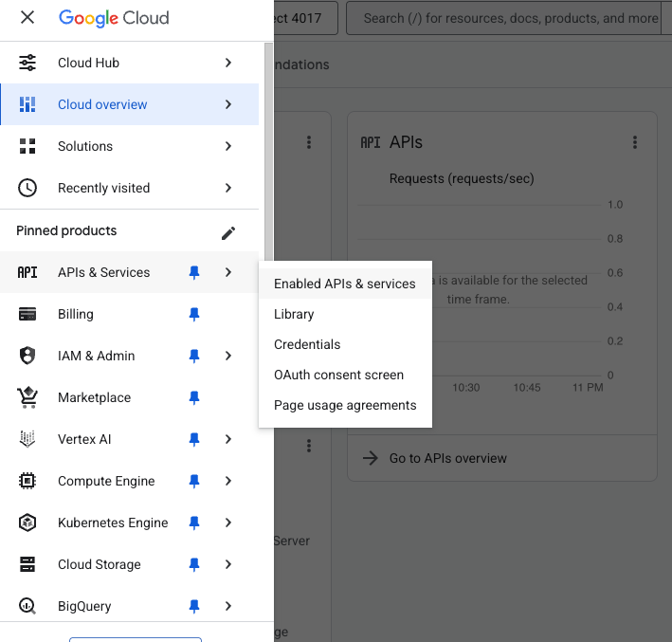The width and height of the screenshot is (672, 642).
Task: Open Kubernetes Engine from pinned products
Action: point(130,523)
